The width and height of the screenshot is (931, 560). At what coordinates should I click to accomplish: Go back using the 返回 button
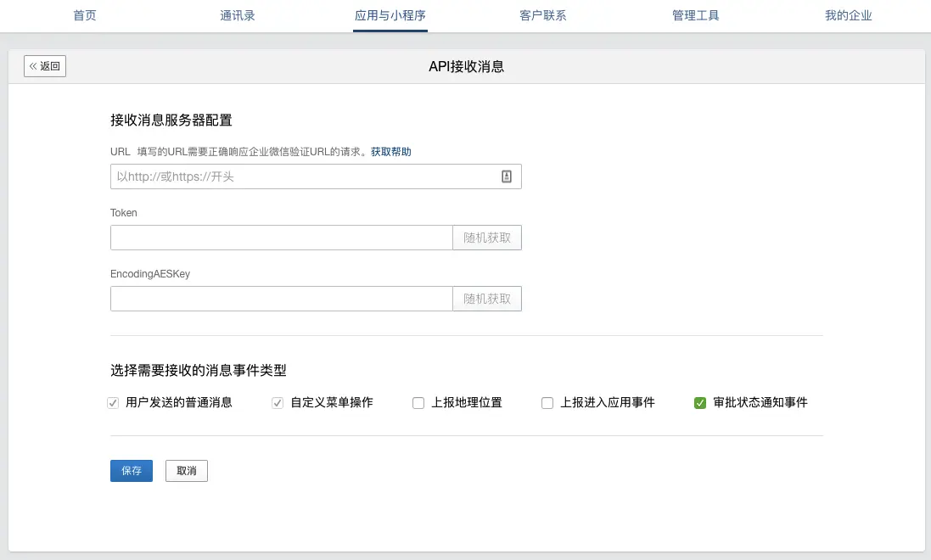tap(44, 66)
